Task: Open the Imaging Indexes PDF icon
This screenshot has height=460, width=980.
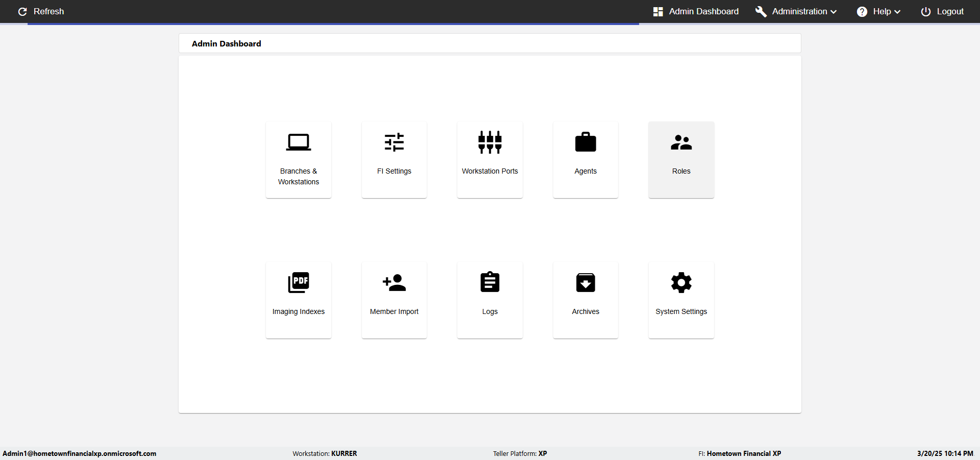Action: point(299,282)
